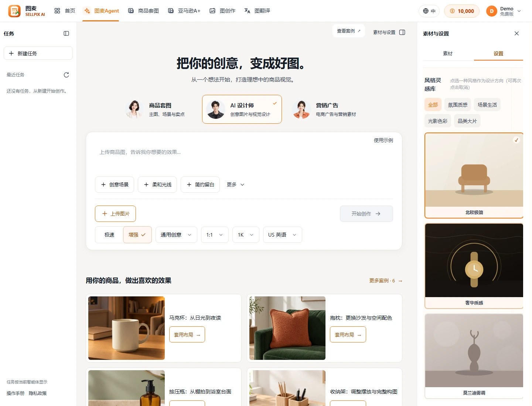Click the 新建任务 button
Image resolution: width=532 pixels, height=406 pixels.
38,53
